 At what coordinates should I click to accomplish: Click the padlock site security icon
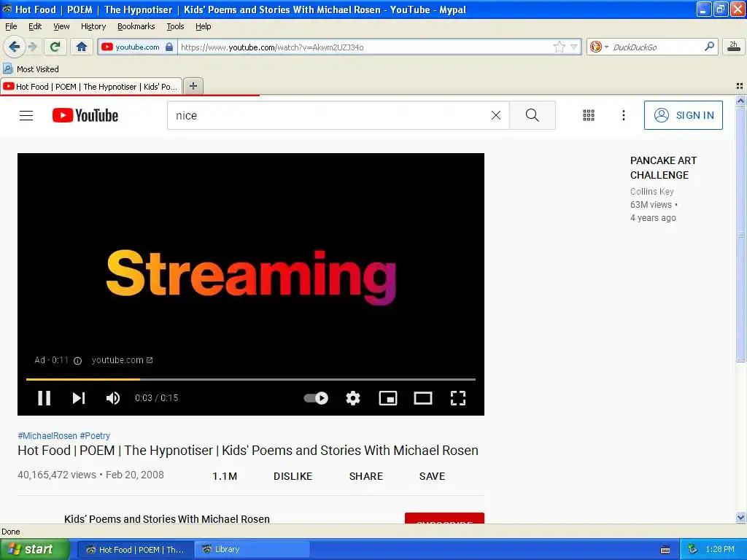(169, 47)
